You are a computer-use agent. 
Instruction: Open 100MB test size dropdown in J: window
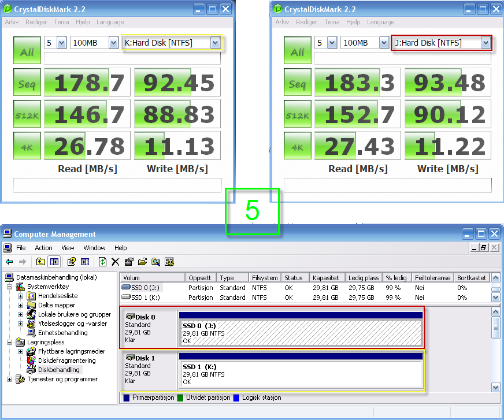pyautogui.click(x=384, y=43)
